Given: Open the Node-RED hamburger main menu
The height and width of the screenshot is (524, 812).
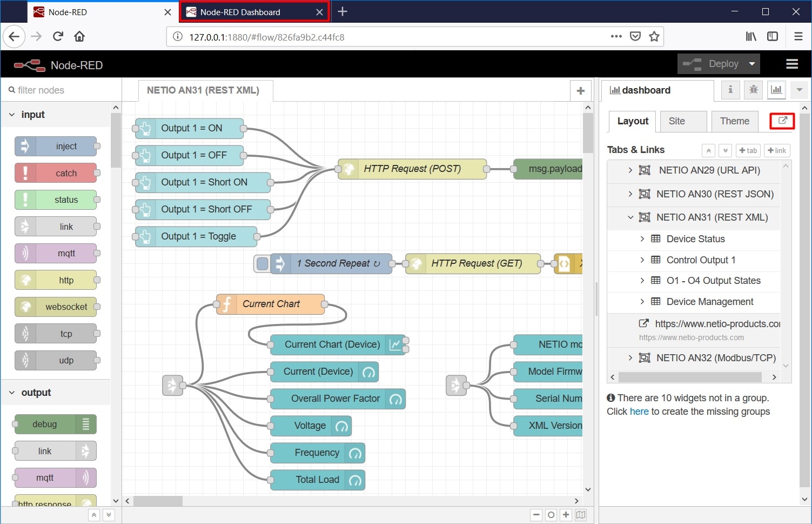Looking at the screenshot, I should pos(792,64).
